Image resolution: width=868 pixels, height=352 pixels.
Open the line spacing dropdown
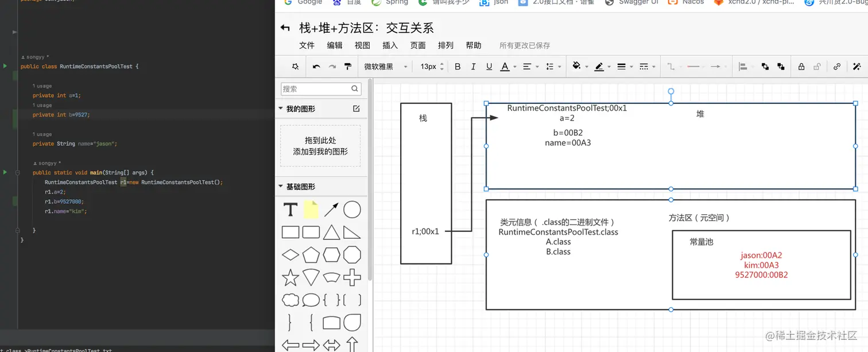point(553,67)
